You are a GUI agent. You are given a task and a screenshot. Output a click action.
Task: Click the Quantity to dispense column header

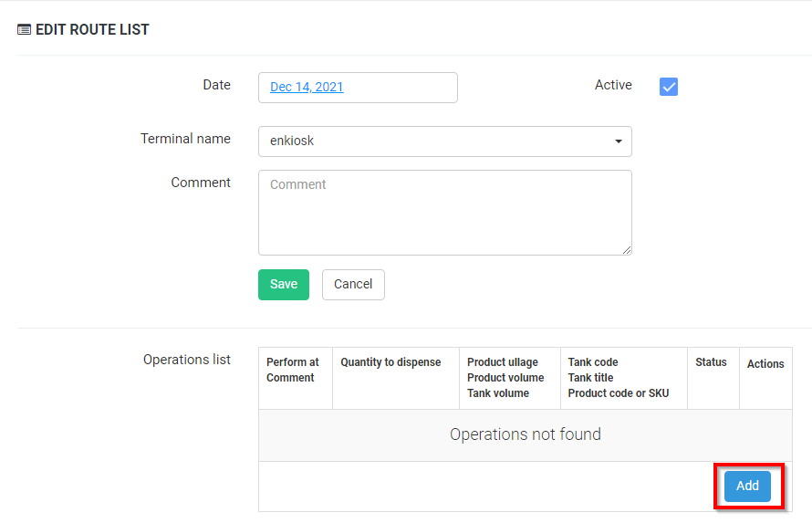pyautogui.click(x=390, y=362)
